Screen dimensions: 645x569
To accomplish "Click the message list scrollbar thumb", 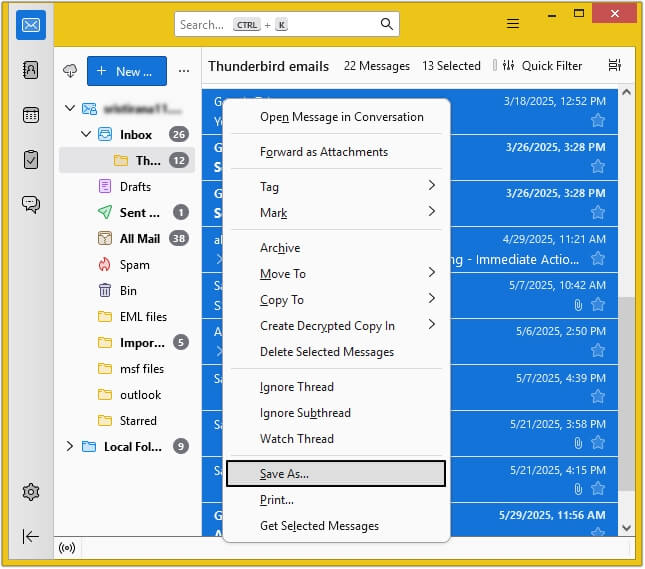I will [x=626, y=393].
